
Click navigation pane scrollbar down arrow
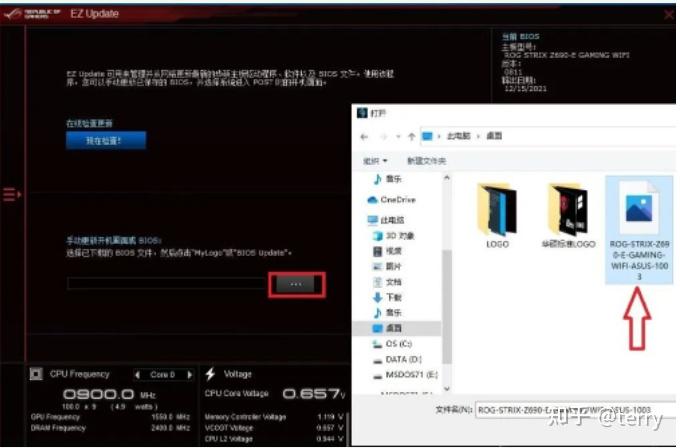tap(447, 389)
